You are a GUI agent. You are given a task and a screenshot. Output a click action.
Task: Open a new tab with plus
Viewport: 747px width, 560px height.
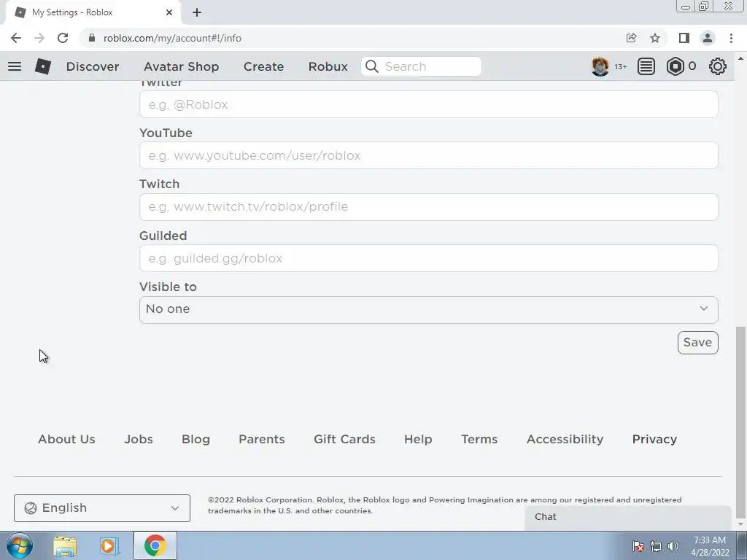tap(197, 12)
